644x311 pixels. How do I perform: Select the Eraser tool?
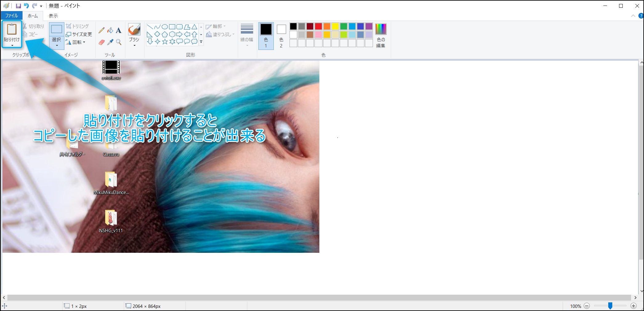(x=101, y=42)
